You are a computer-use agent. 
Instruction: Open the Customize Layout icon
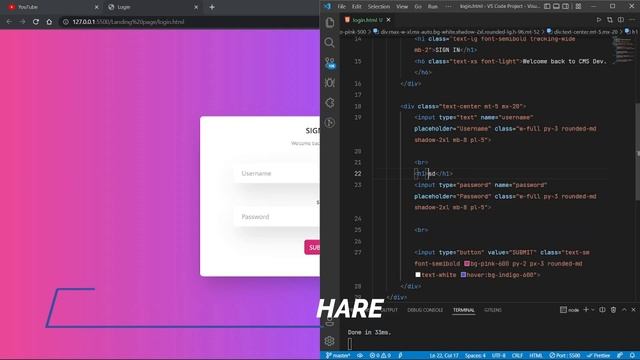(x=578, y=7)
